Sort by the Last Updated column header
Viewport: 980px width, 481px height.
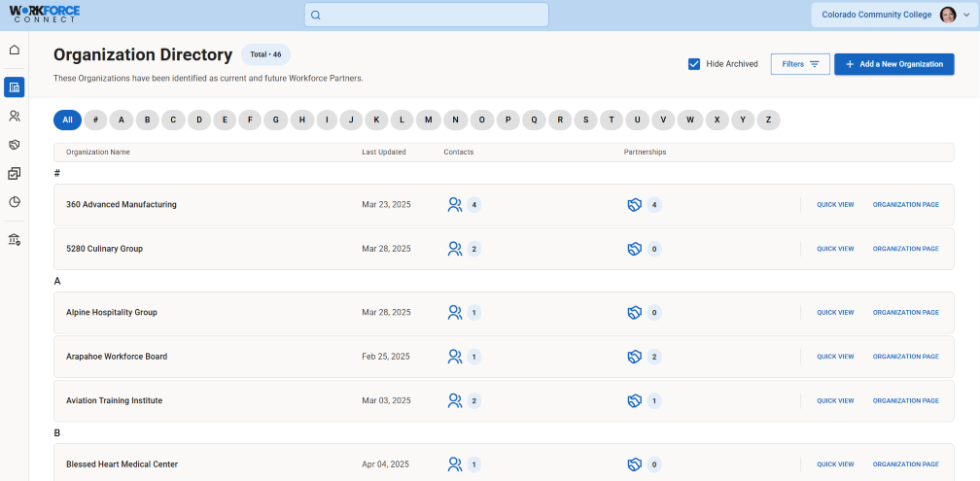[384, 153]
